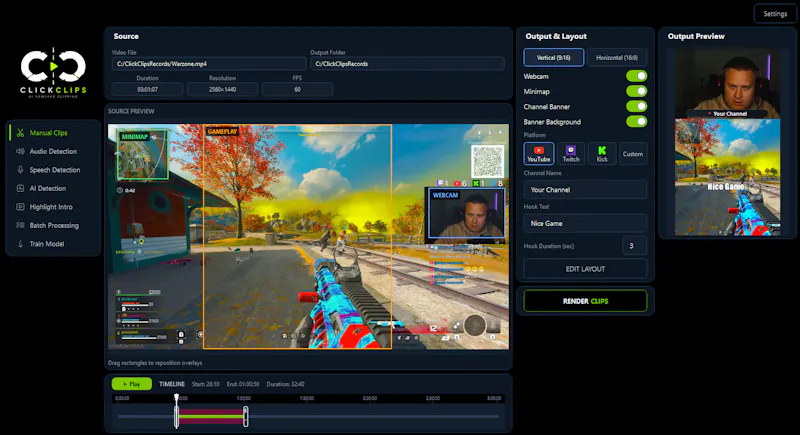Click the Batch Processing icon

tap(20, 225)
